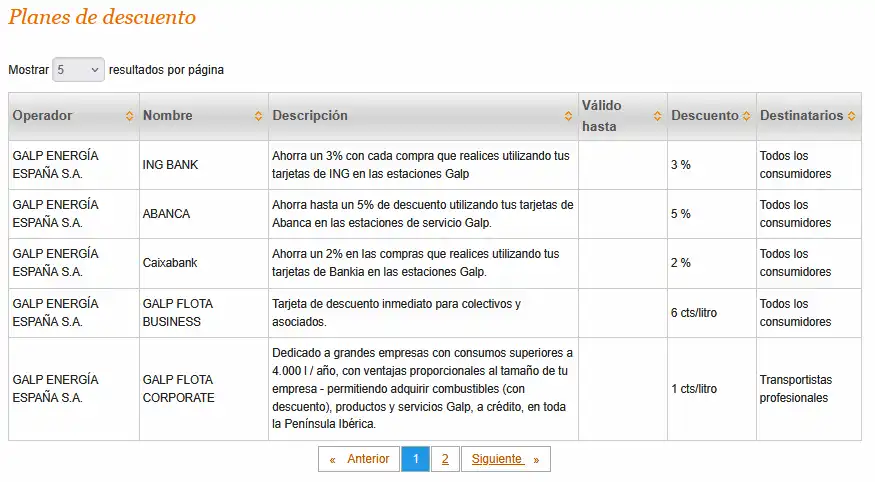Click Todos los consumidores in FLOTA BUSINESS row
875x482 pixels.
click(795, 313)
